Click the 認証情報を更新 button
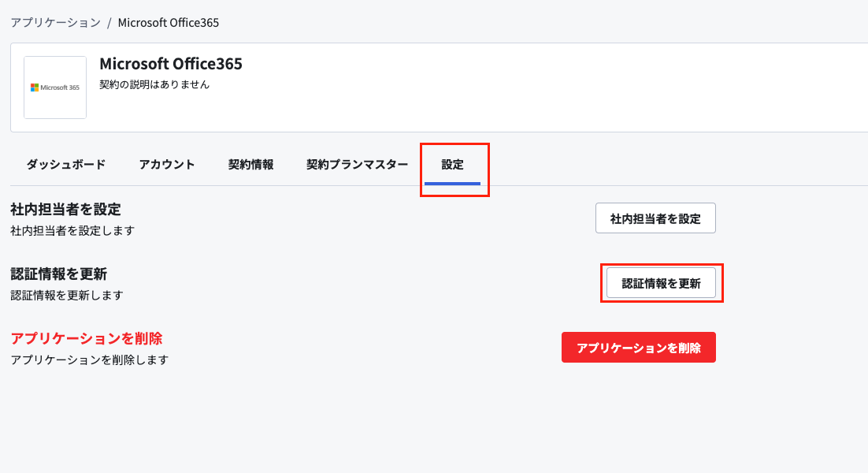This screenshot has height=473, width=868. coord(661,283)
